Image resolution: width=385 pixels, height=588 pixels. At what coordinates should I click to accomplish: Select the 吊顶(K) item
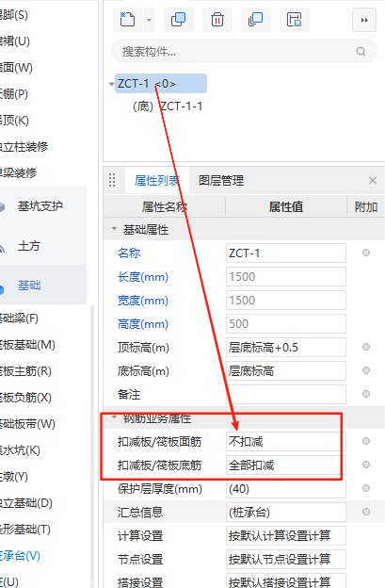coord(14,121)
